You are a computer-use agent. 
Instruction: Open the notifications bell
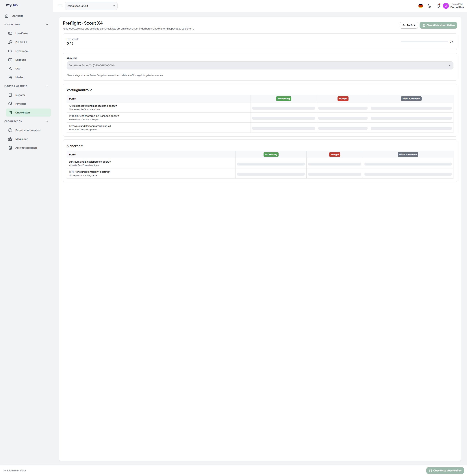pyautogui.click(x=438, y=6)
